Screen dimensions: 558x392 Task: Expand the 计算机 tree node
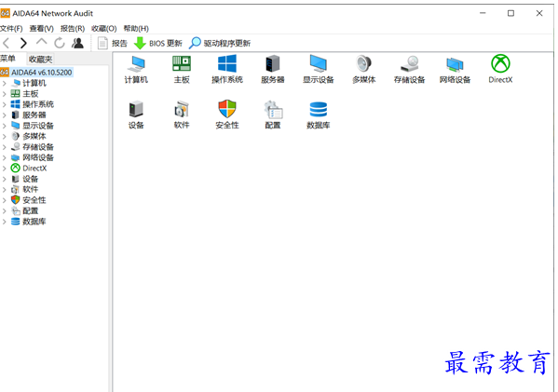5,83
